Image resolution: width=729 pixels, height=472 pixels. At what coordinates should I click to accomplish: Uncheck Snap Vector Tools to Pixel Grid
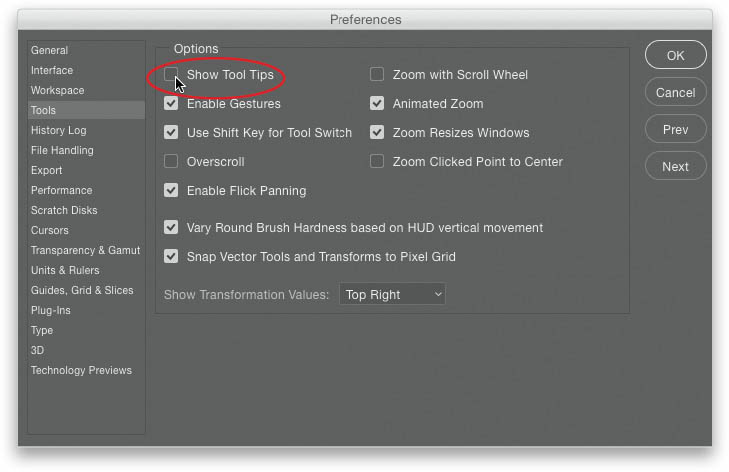[171, 257]
